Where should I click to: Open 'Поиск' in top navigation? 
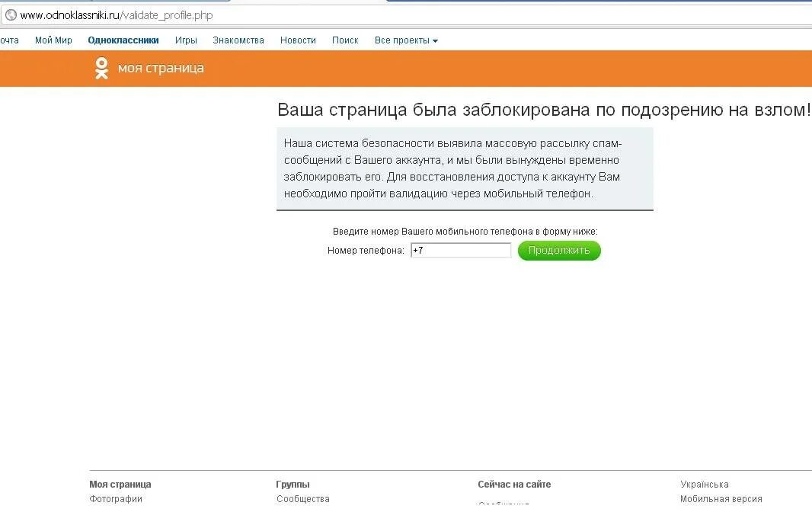(345, 40)
